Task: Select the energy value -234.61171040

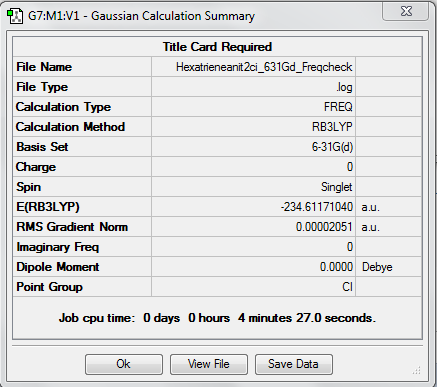Action: (x=316, y=207)
